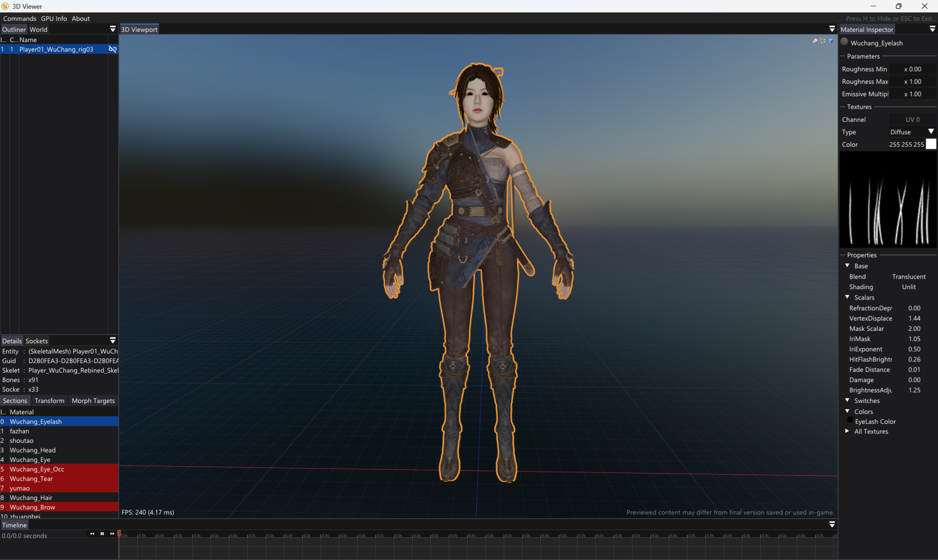Toggle the EyeLash Color checkbox
The height and width of the screenshot is (560, 938).
click(850, 420)
